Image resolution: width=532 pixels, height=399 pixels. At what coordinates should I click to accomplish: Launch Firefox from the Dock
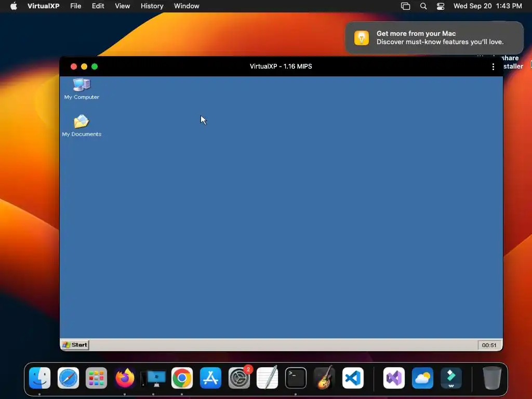click(125, 378)
